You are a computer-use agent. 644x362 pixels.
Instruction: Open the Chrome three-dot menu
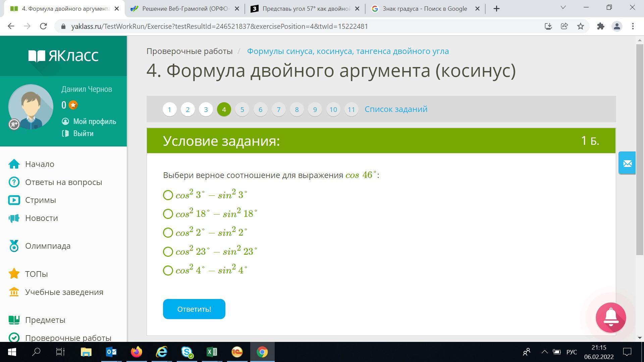point(633,26)
